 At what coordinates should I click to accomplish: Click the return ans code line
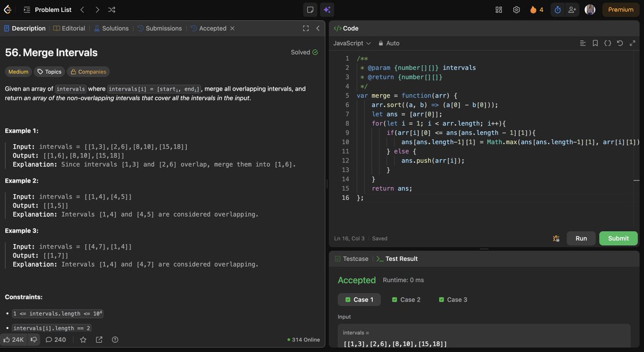point(392,188)
